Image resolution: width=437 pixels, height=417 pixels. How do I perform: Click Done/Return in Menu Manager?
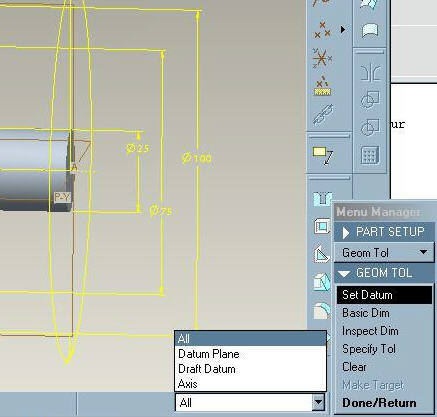[x=379, y=403]
